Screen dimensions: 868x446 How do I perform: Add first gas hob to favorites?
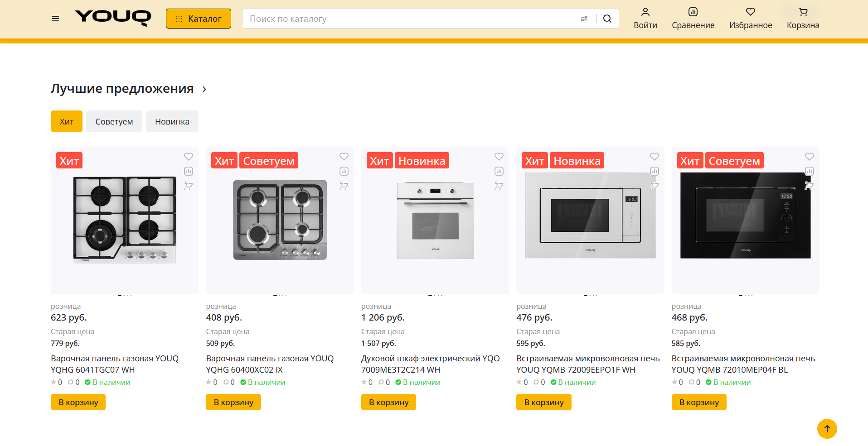[x=189, y=157]
